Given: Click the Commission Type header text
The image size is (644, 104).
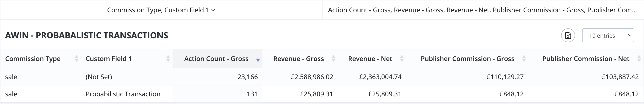Looking at the screenshot, I should click(33, 59).
